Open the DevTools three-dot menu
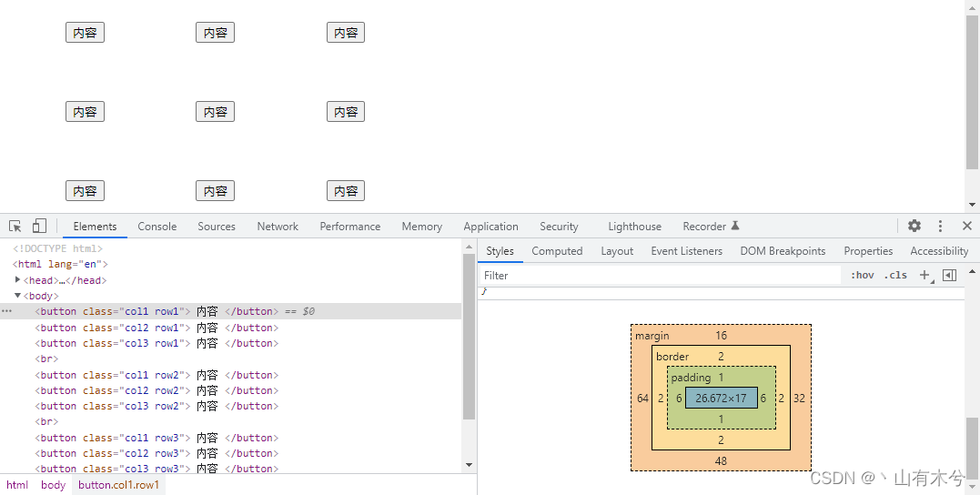980x495 pixels. (x=940, y=226)
